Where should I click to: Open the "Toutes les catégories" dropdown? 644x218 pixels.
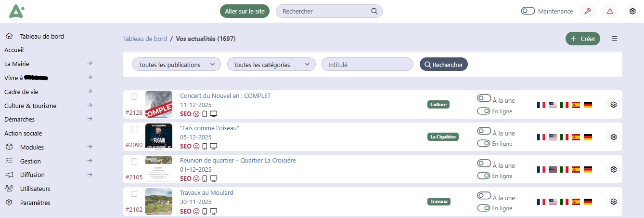point(271,64)
